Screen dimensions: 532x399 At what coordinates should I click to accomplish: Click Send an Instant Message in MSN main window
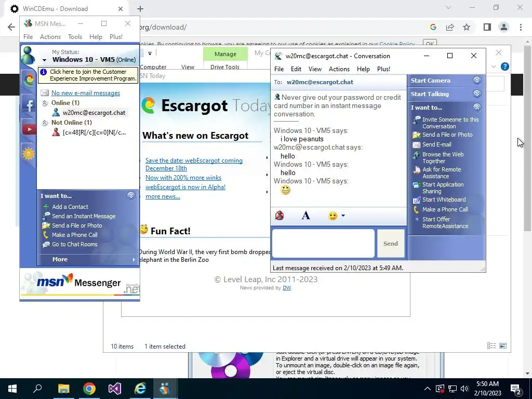[x=84, y=216]
